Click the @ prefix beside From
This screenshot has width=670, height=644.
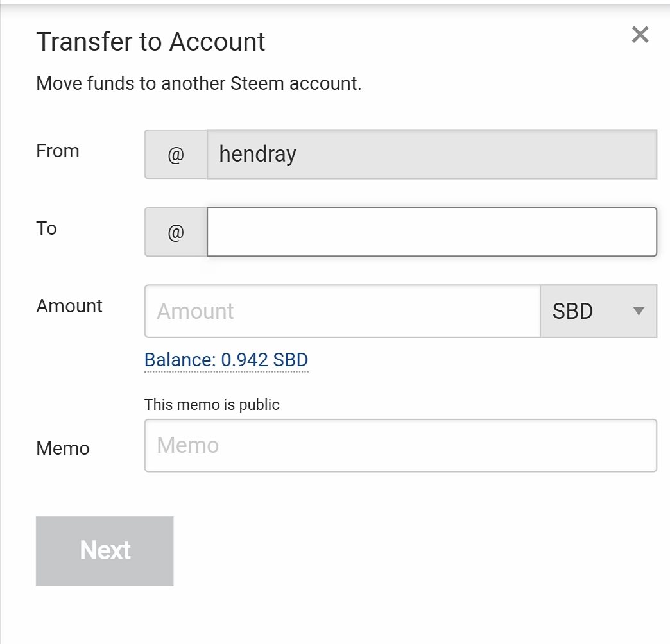coord(176,154)
